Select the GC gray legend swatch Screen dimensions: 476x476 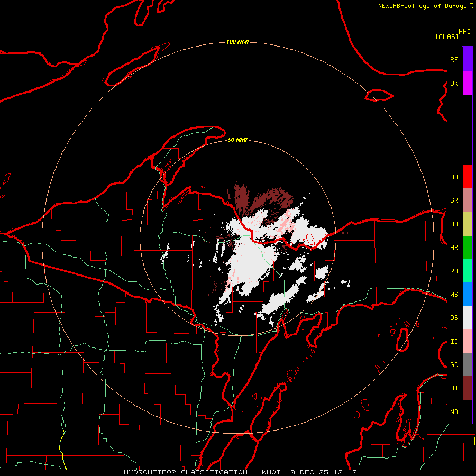pos(467,364)
